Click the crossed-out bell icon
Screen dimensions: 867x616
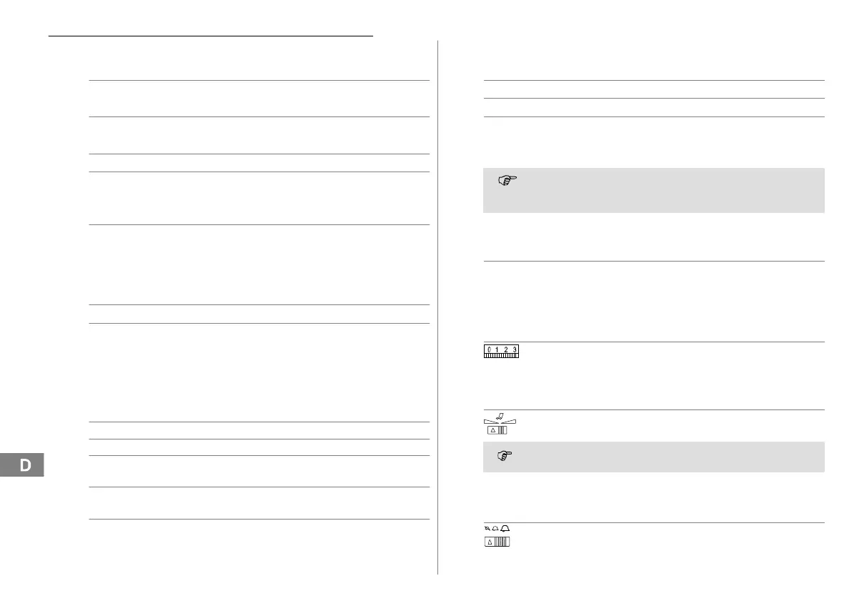coord(486,528)
